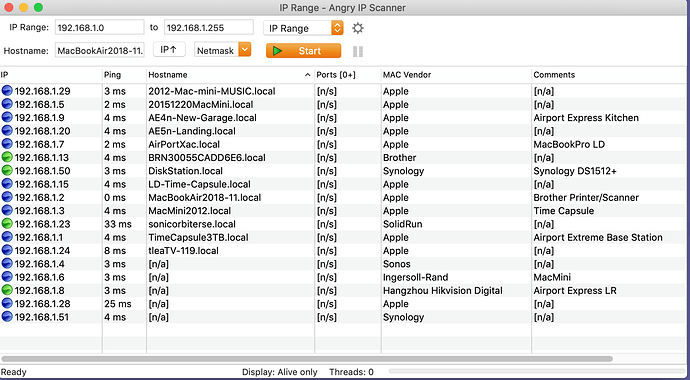The width and height of the screenshot is (690, 380).
Task: Click the comment Brother Printer/Scanner
Action: [586, 197]
